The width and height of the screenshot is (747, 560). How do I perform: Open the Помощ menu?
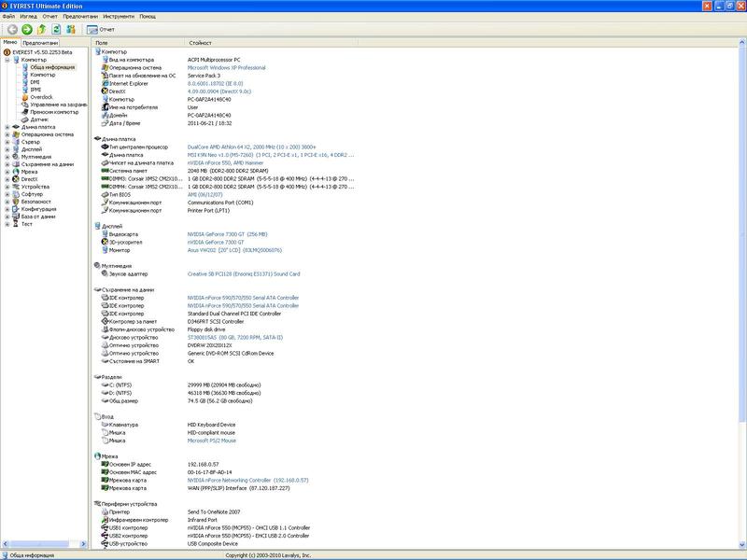pos(148,16)
